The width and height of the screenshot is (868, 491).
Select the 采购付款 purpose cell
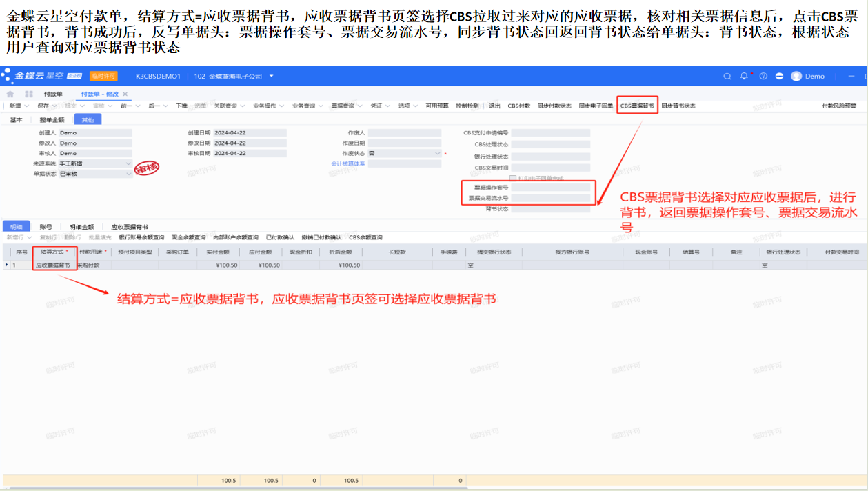93,265
